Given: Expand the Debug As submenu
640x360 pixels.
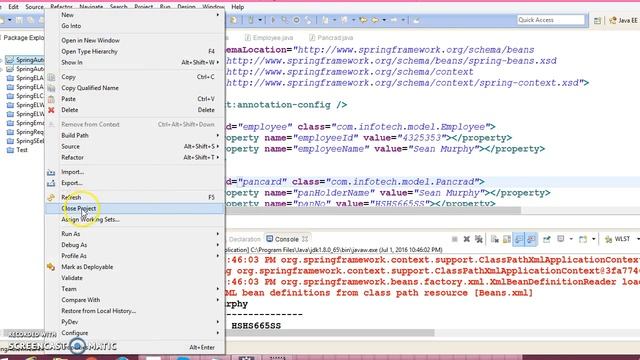Looking at the screenshot, I should 135,245.
